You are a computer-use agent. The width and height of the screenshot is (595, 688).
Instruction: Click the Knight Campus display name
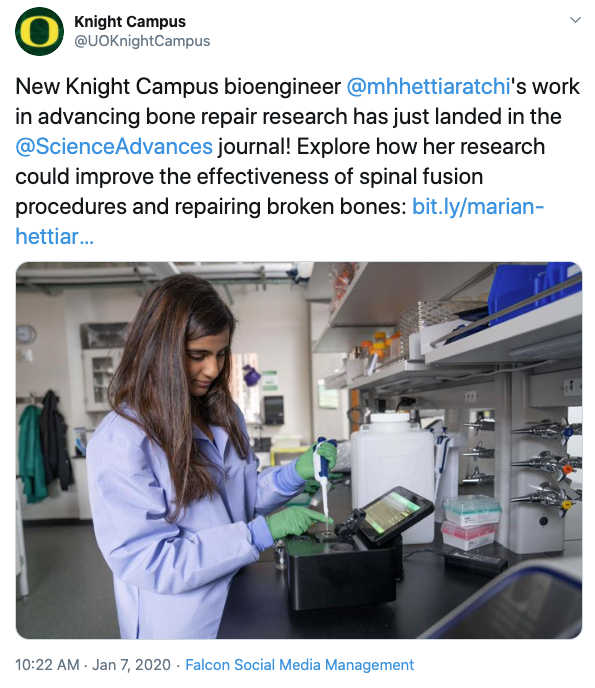(x=130, y=22)
